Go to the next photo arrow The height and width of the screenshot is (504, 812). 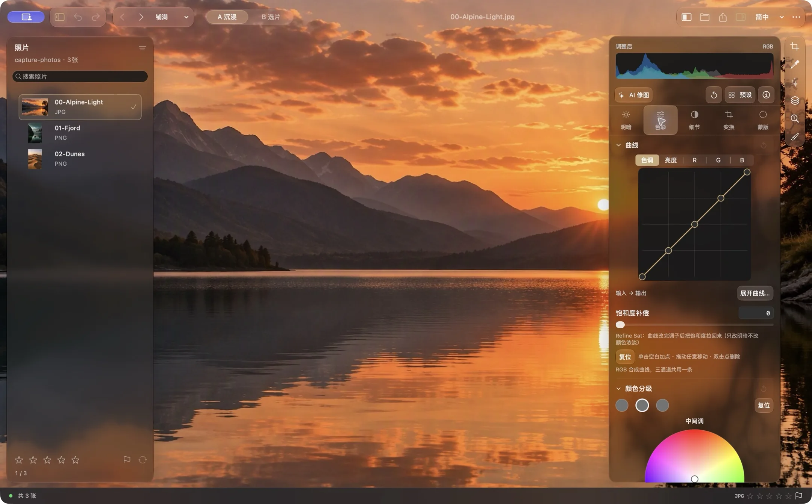[141, 17]
